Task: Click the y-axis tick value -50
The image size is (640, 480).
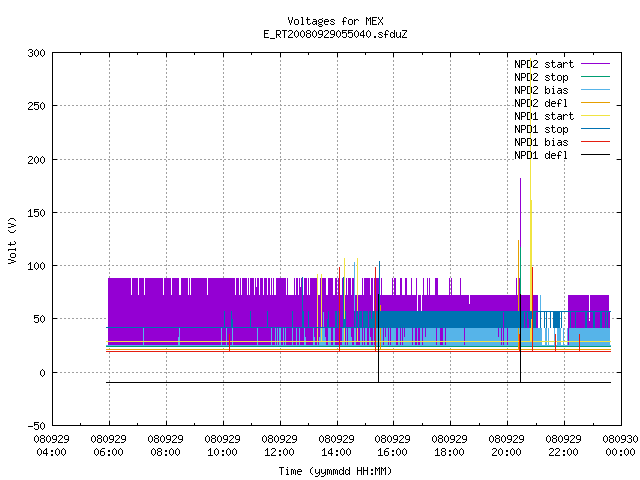Action: coord(36,426)
